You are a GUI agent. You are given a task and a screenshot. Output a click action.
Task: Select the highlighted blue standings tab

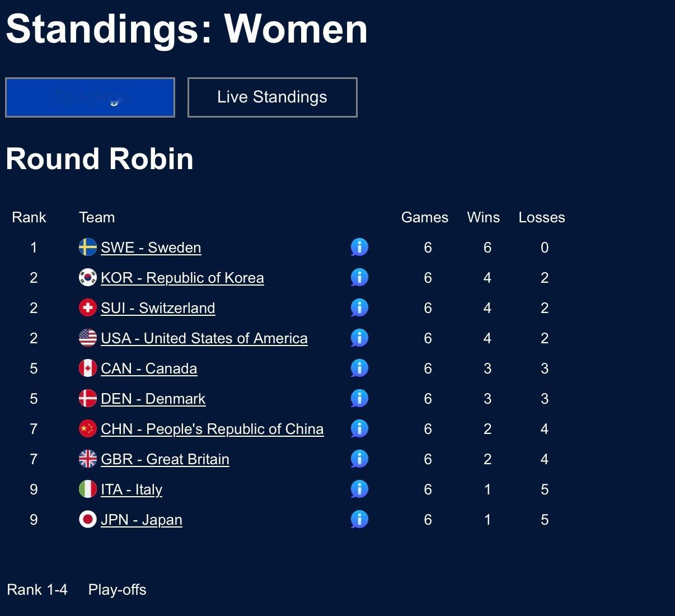pos(90,97)
